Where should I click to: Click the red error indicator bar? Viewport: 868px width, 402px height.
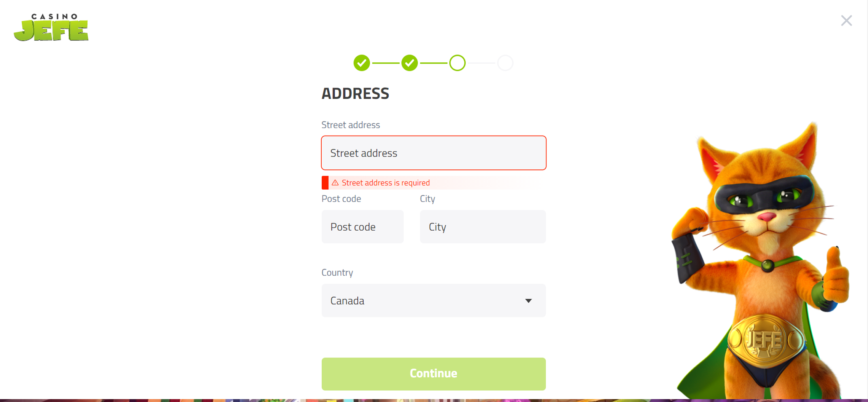325,183
